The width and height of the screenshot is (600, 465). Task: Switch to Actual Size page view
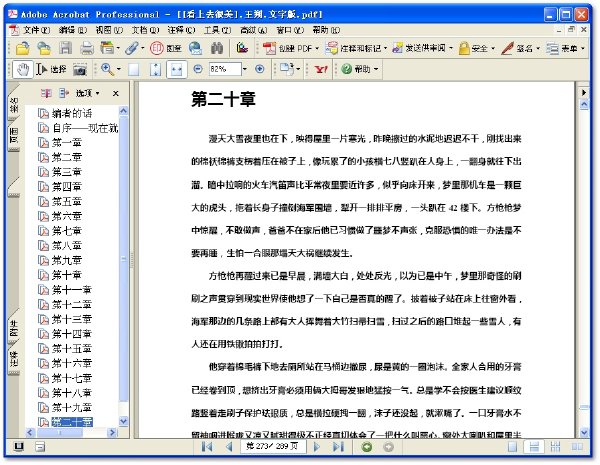pyautogui.click(x=134, y=70)
